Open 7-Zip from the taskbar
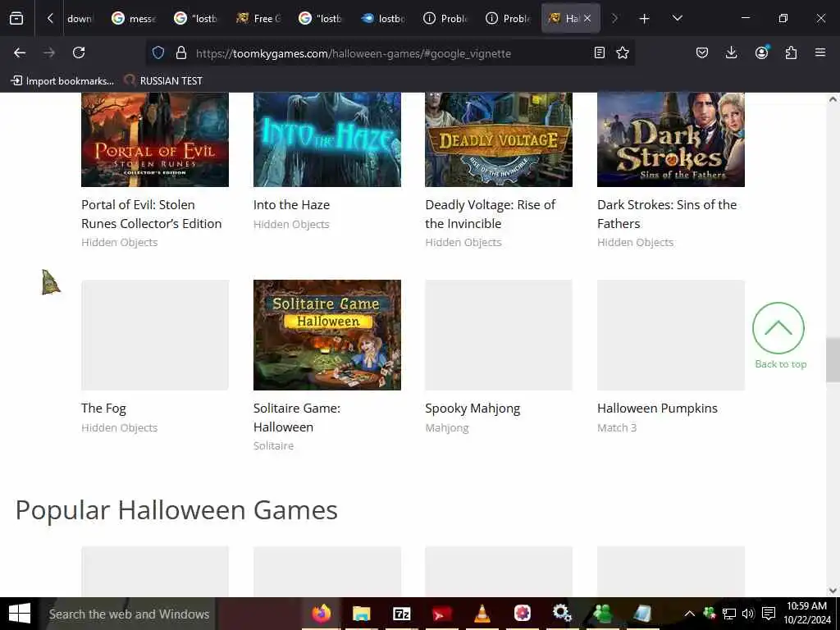This screenshot has height=630, width=840. point(402,614)
